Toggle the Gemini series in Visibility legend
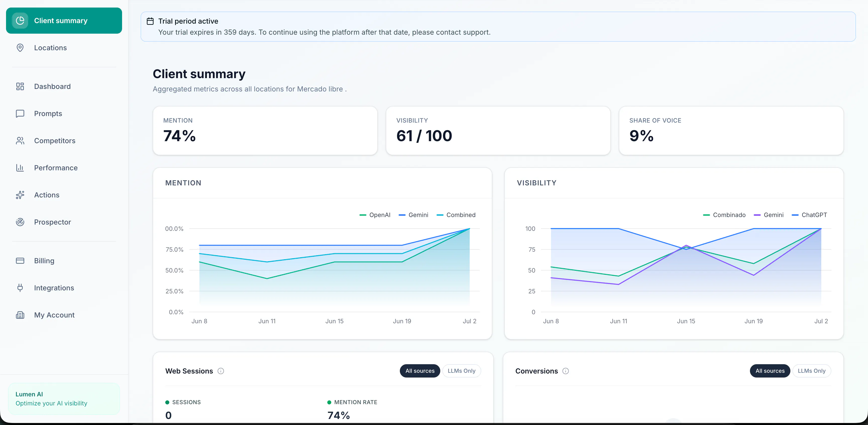The image size is (868, 425). coord(769,215)
